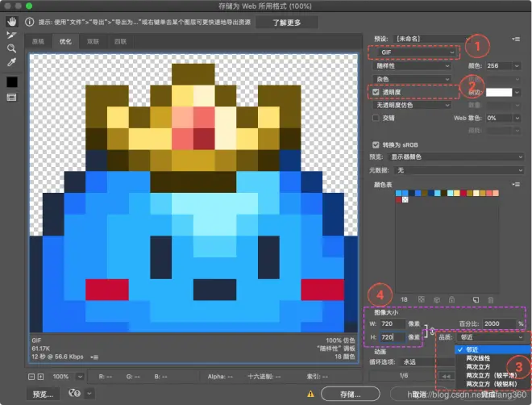Click the browser preview globe icon
This screenshot has height=405, width=532.
click(74, 393)
